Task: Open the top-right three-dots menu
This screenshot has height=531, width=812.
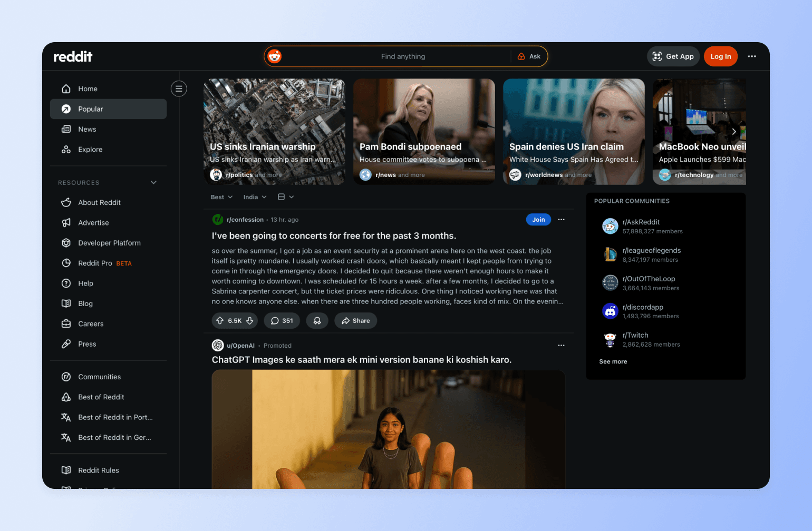Action: tap(752, 56)
